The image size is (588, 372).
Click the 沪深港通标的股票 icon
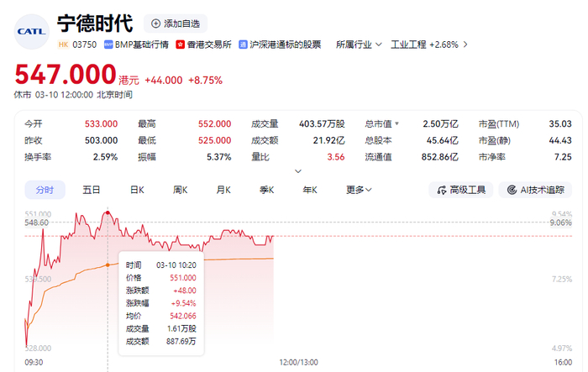click(243, 45)
